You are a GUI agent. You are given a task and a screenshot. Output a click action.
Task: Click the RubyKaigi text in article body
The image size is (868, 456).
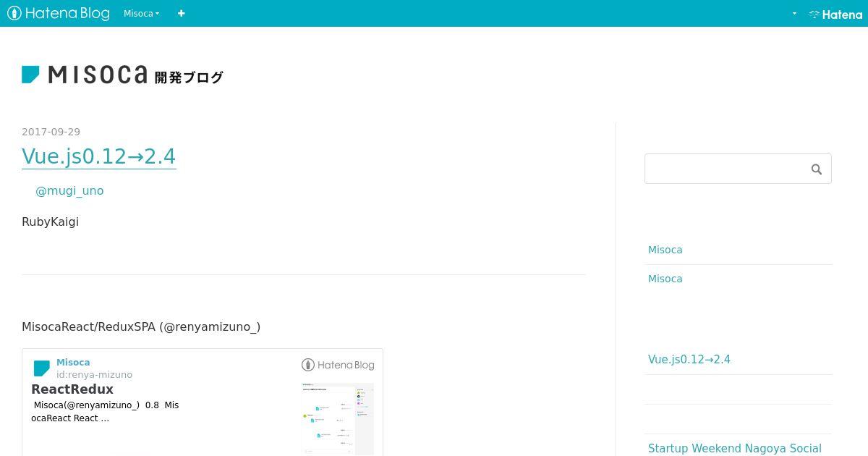(x=50, y=221)
